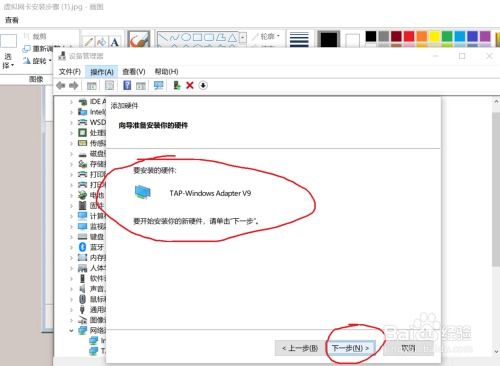
Task: Click the back arrow in Device Manager toolbar
Action: point(61,86)
